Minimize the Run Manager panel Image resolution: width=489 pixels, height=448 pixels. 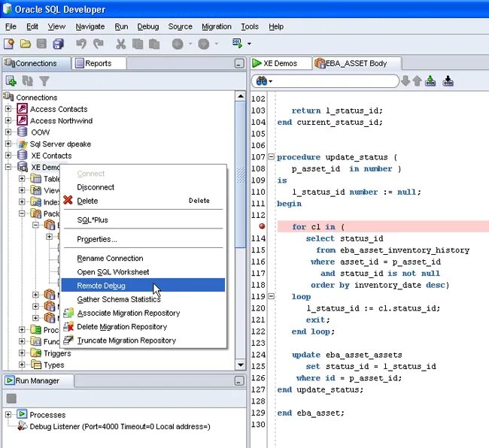click(239, 380)
